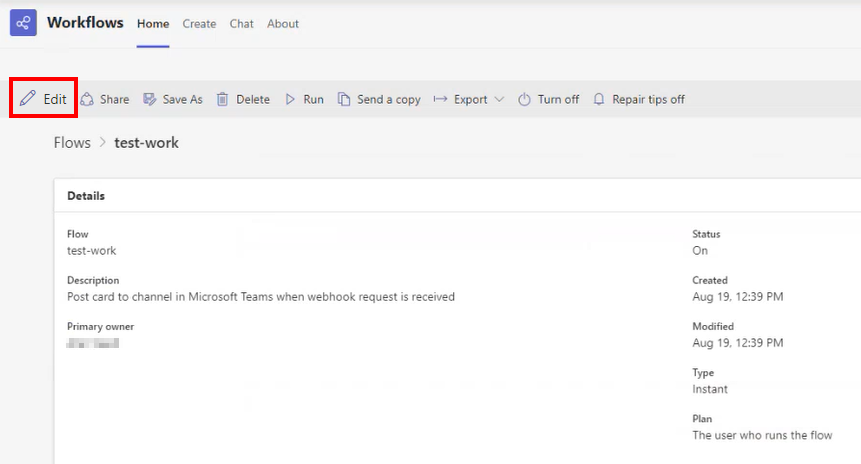861x464 pixels.
Task: Click the Plan label
Action: 702,418
